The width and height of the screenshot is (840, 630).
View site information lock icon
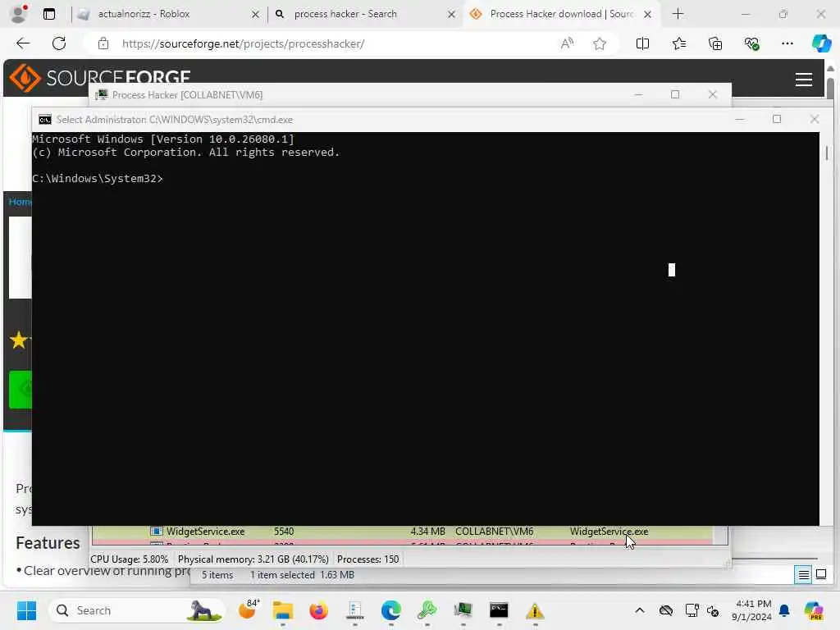[103, 43]
